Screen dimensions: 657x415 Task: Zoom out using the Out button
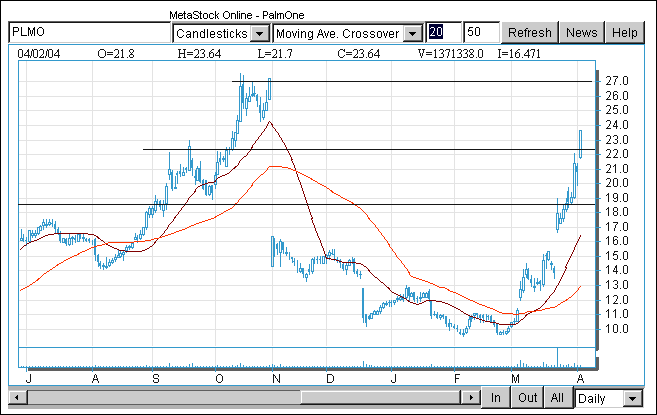coord(526,398)
